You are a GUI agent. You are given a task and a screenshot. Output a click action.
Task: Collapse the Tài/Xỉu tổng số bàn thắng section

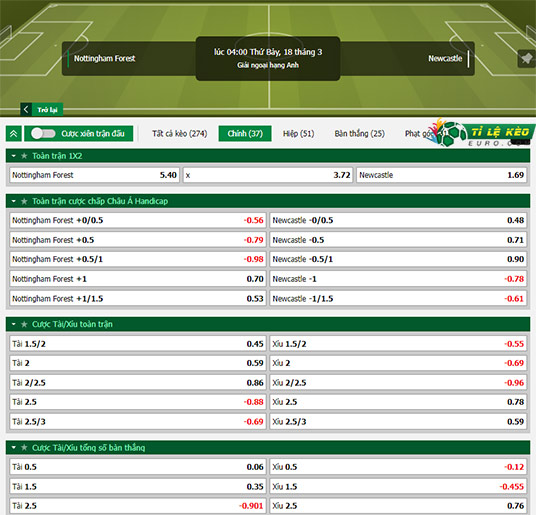[x=14, y=447]
